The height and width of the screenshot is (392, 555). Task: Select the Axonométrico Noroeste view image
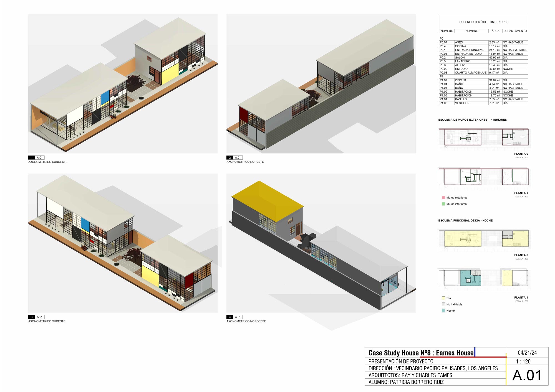(x=321, y=243)
